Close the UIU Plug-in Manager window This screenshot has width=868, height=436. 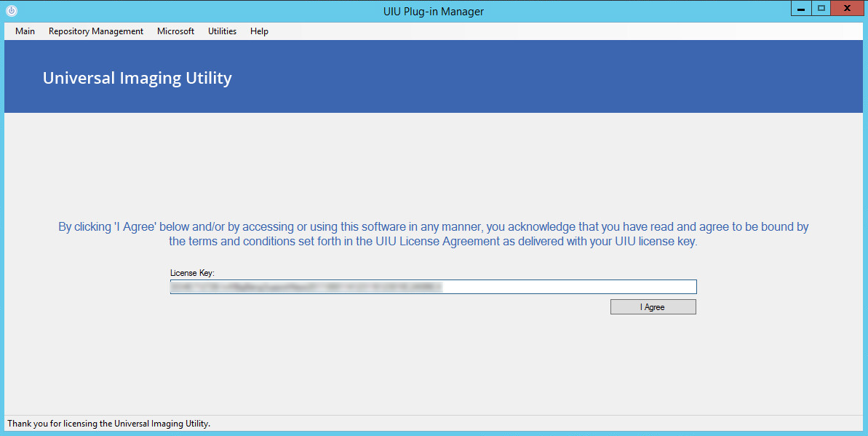point(847,8)
